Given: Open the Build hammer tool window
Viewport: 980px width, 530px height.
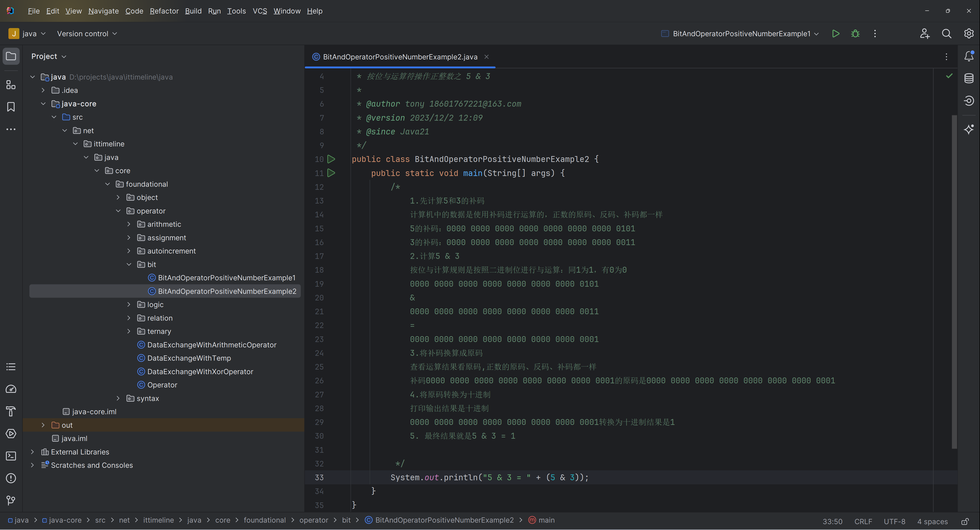Looking at the screenshot, I should click(11, 411).
